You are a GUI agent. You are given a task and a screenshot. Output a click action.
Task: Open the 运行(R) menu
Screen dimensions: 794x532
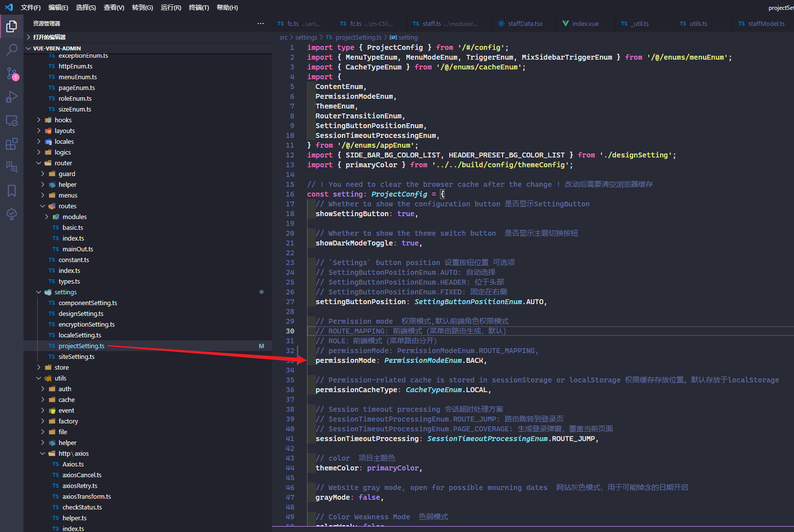(x=171, y=7)
